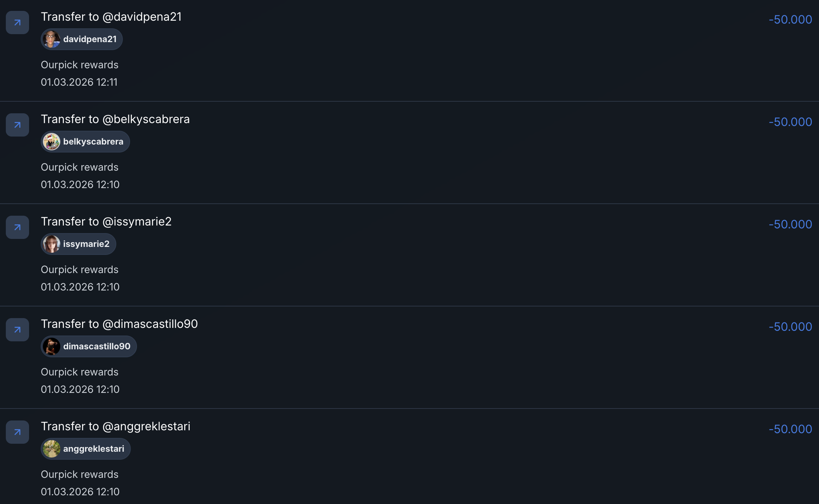
Task: Click the transfer arrow icon beside davidpena21 transfer
Action: pos(17,23)
